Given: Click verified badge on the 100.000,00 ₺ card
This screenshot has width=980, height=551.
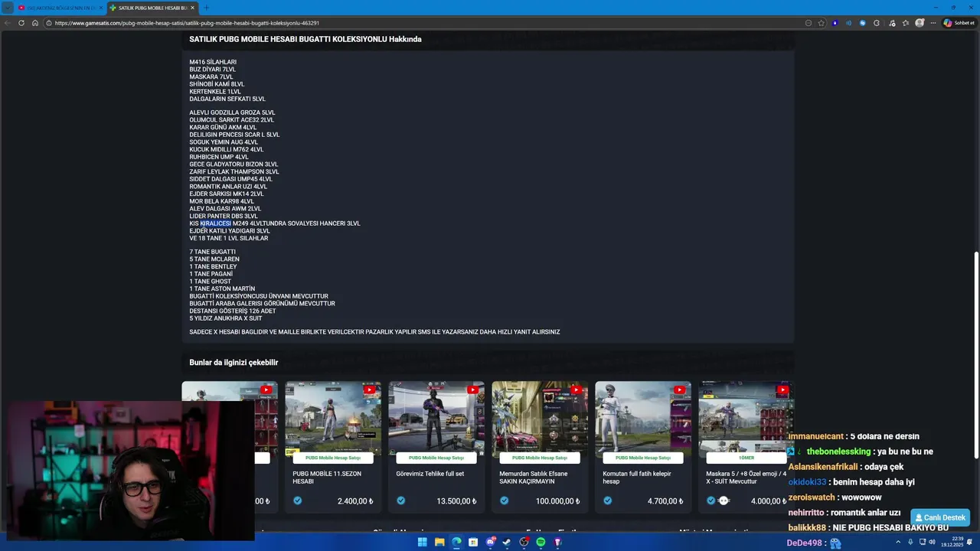Looking at the screenshot, I should click(x=504, y=500).
